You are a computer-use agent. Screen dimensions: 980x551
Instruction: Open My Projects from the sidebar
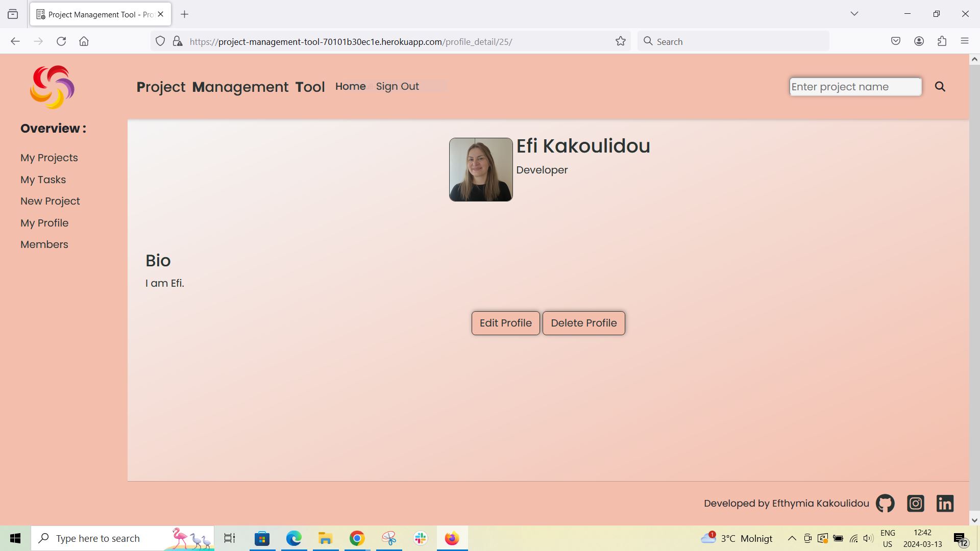click(x=49, y=158)
